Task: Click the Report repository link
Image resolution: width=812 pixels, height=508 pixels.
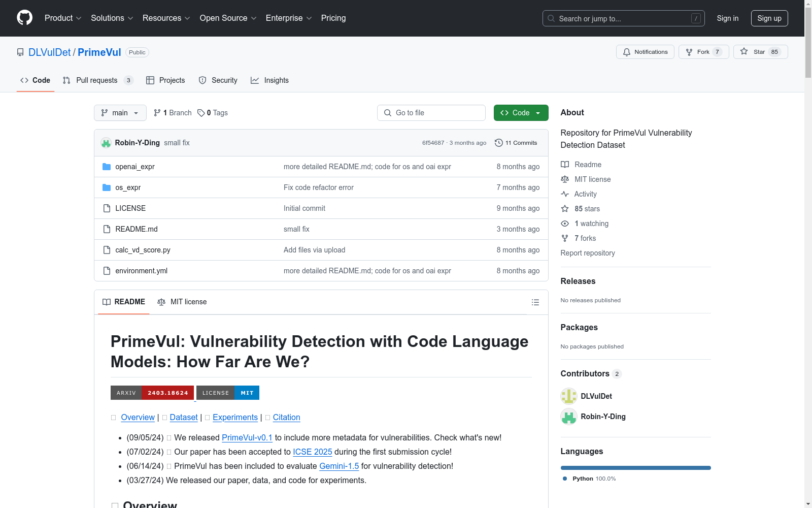Action: (588, 253)
